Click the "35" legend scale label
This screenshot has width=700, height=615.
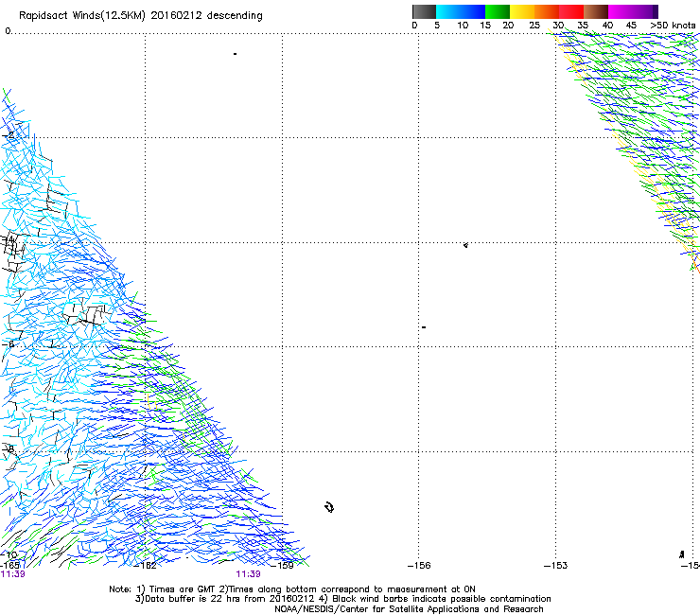pyautogui.click(x=583, y=25)
